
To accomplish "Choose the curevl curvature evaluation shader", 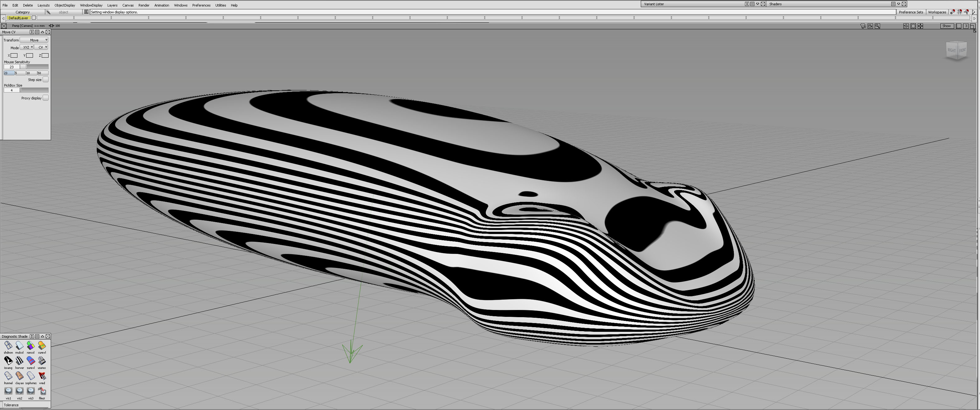I will [x=42, y=345].
